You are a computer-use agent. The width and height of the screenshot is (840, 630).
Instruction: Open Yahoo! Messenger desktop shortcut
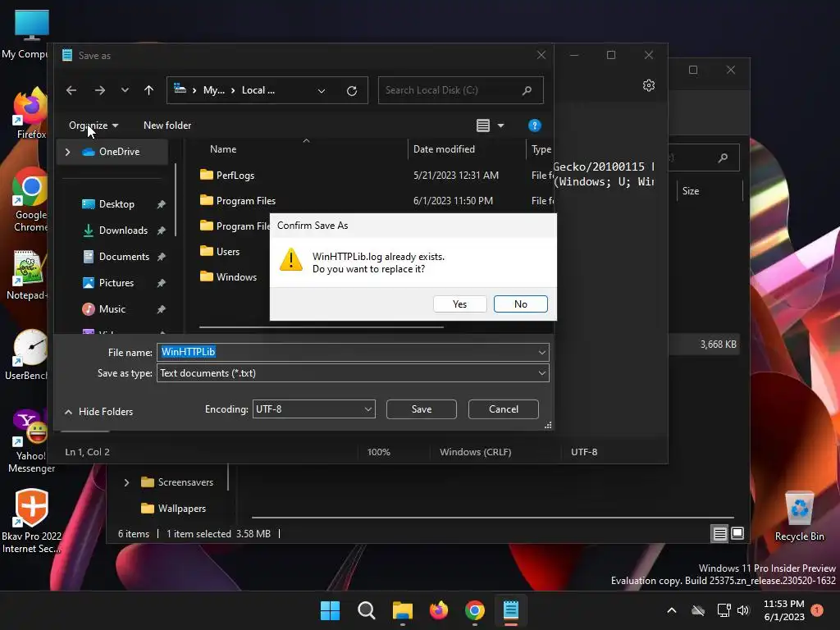point(31,441)
